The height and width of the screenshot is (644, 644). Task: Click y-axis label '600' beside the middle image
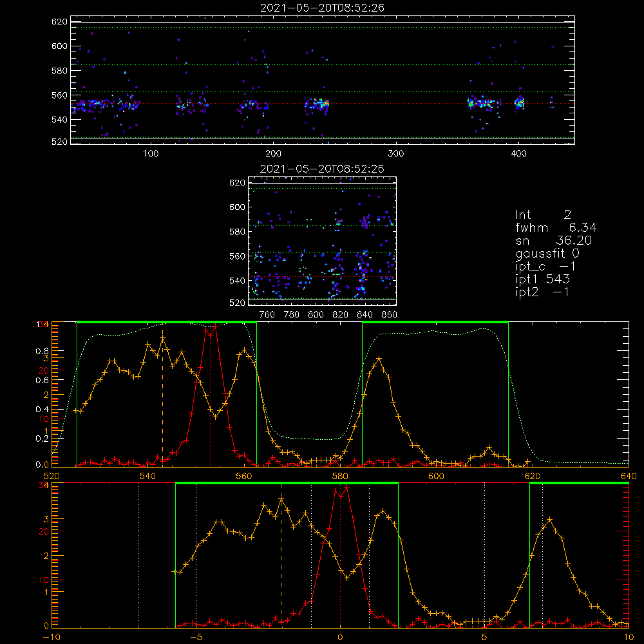coord(237,207)
